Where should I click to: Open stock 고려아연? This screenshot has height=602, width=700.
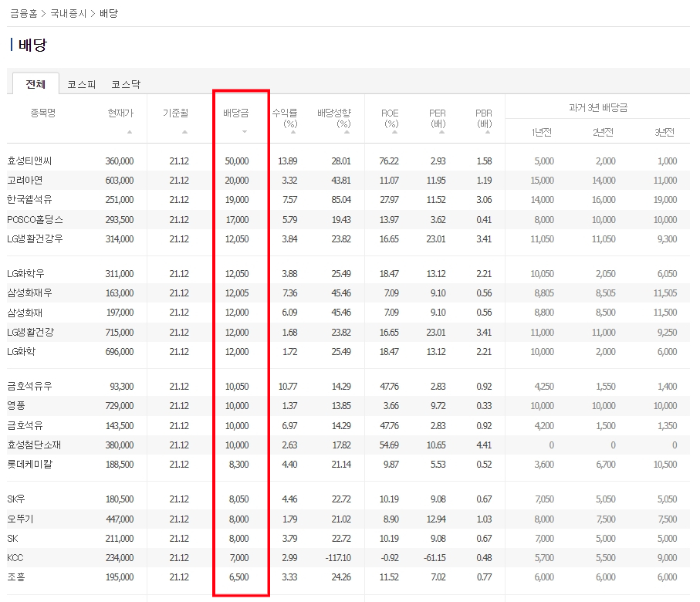25,181
